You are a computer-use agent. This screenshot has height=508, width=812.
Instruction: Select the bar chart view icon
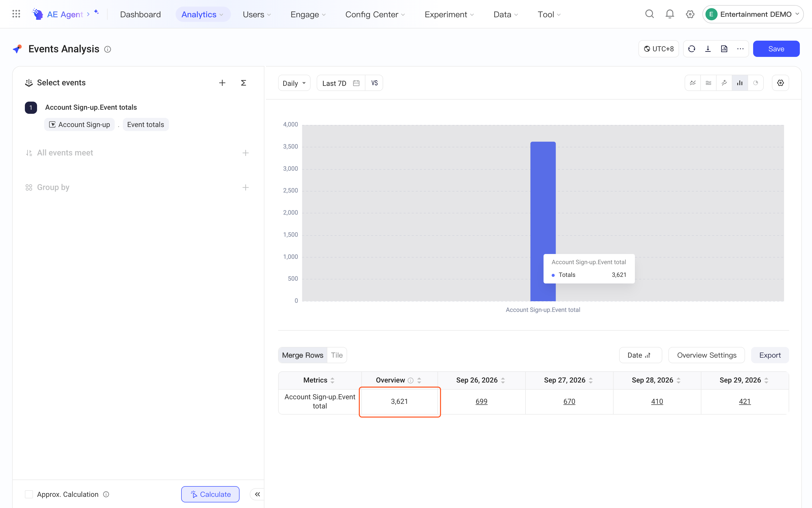coord(740,83)
